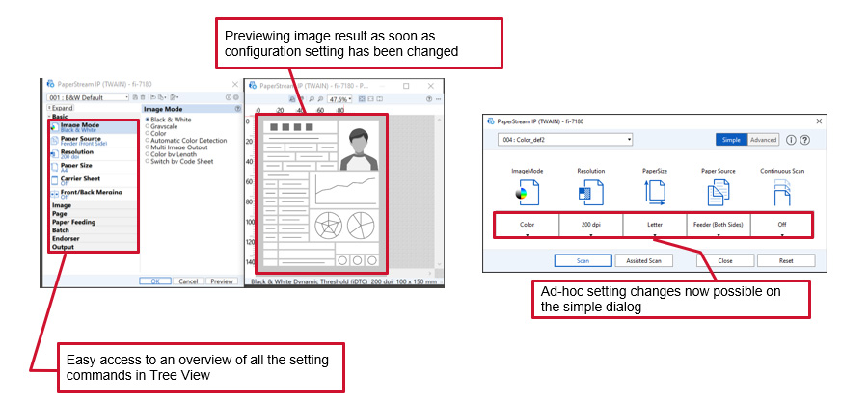Click the info icon in the B&W Default dialog toolbar
This screenshot has height=402, width=868.
pos(228,97)
